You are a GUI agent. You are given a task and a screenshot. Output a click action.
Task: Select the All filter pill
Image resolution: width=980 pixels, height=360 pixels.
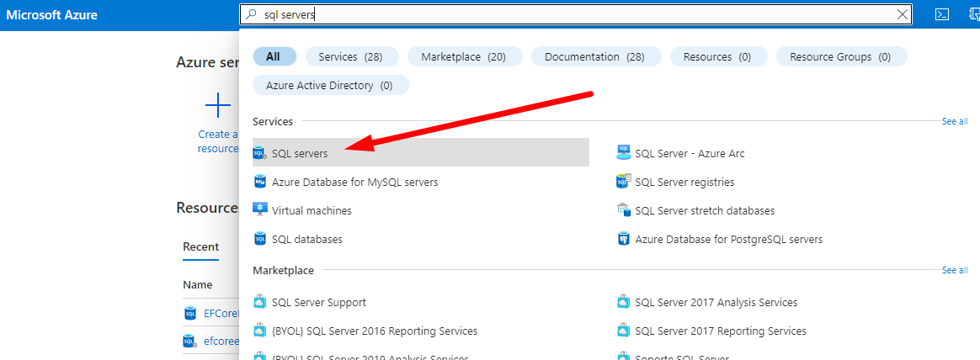click(274, 56)
